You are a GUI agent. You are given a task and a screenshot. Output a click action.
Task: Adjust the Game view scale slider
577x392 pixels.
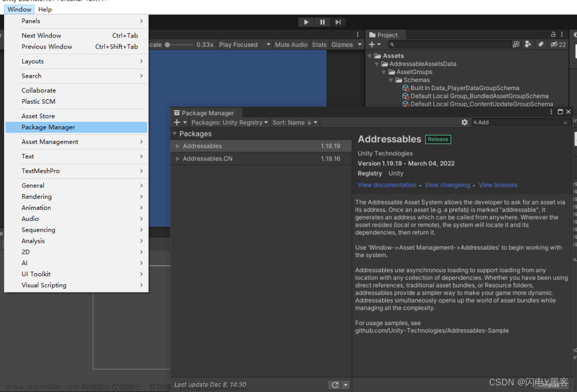click(x=179, y=44)
